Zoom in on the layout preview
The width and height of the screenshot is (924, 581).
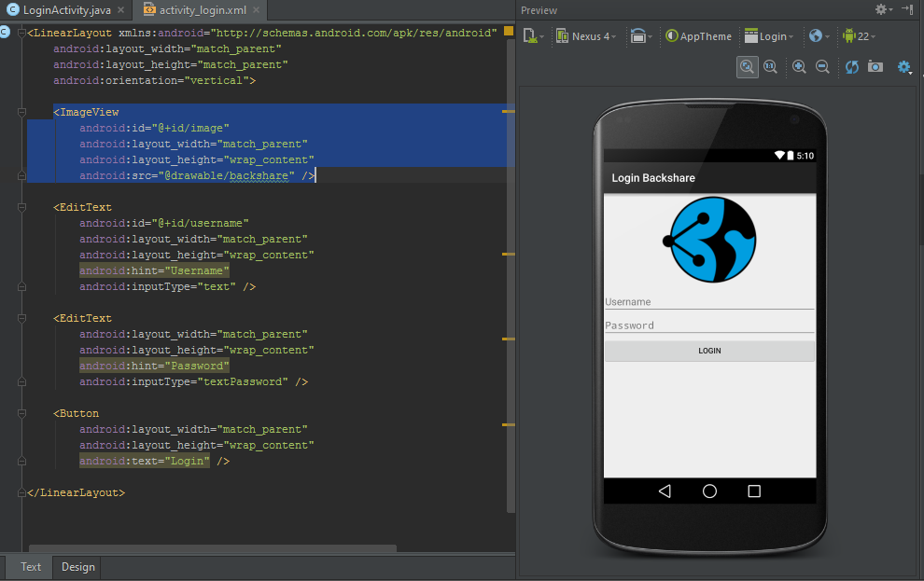pos(798,66)
